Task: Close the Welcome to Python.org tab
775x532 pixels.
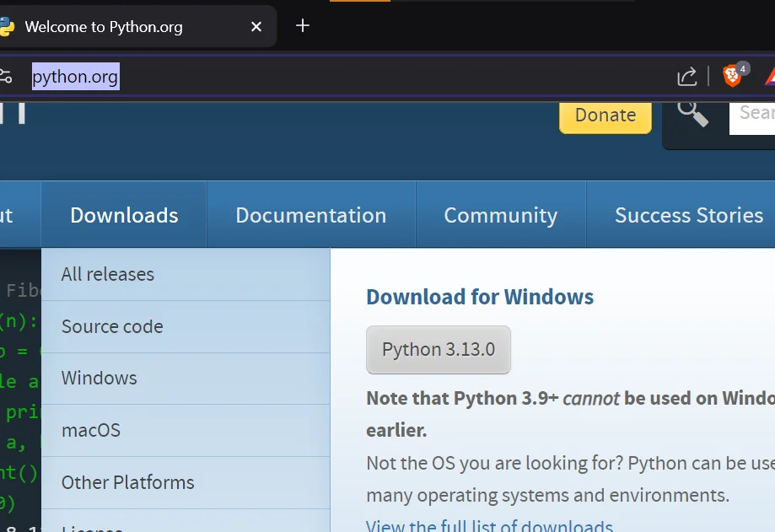Action: (x=256, y=27)
